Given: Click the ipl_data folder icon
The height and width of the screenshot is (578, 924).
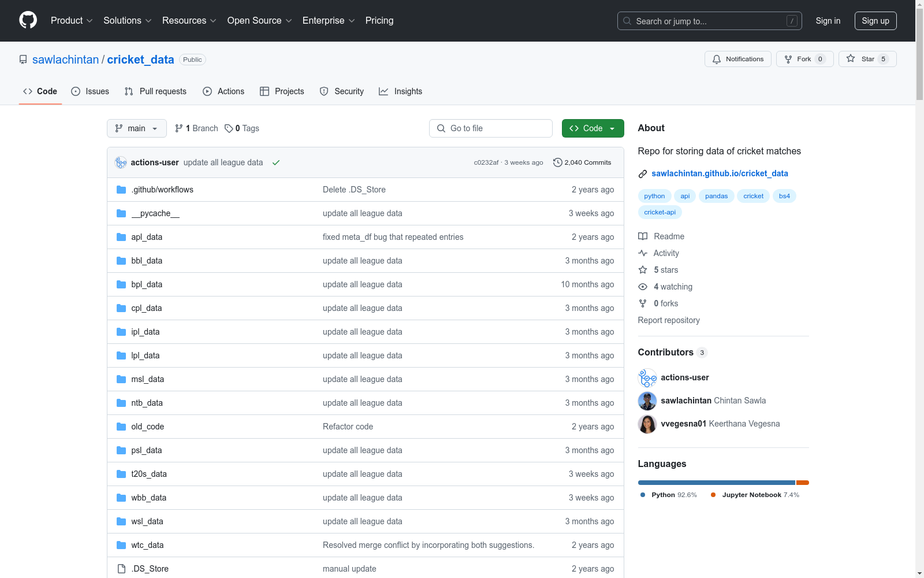Looking at the screenshot, I should tap(121, 332).
